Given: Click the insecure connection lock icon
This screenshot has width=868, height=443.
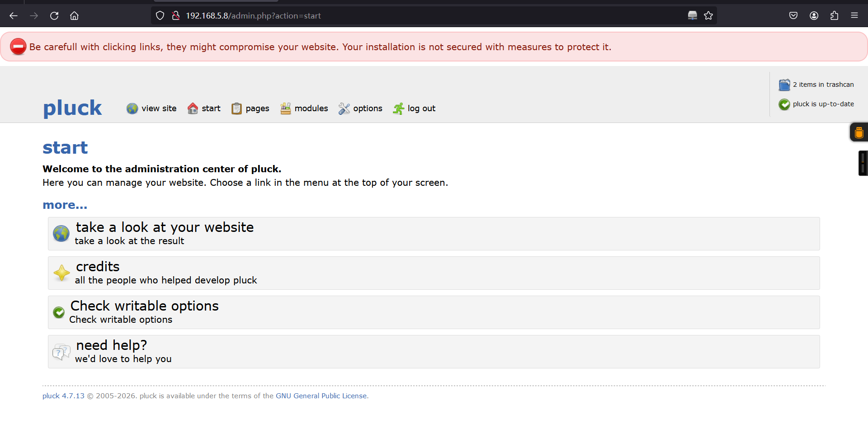Looking at the screenshot, I should point(176,16).
